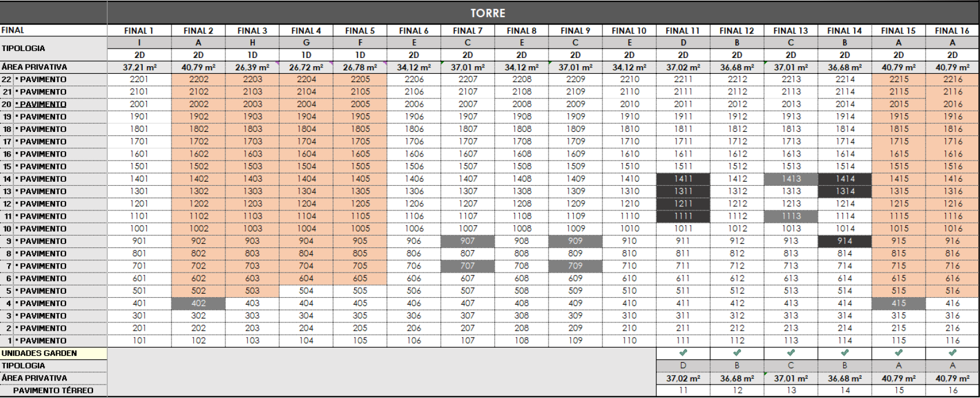Click the FINAL 10 column header
The height and width of the screenshot is (398, 980).
pyautogui.click(x=629, y=30)
